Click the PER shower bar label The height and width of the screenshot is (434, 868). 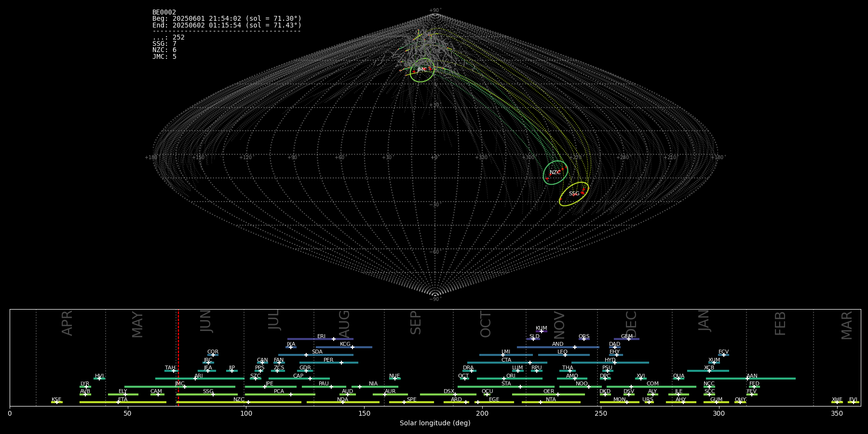pyautogui.click(x=328, y=360)
